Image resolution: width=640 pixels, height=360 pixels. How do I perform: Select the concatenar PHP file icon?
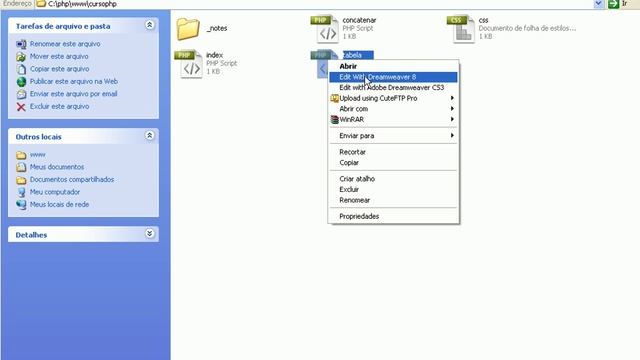coord(325,29)
